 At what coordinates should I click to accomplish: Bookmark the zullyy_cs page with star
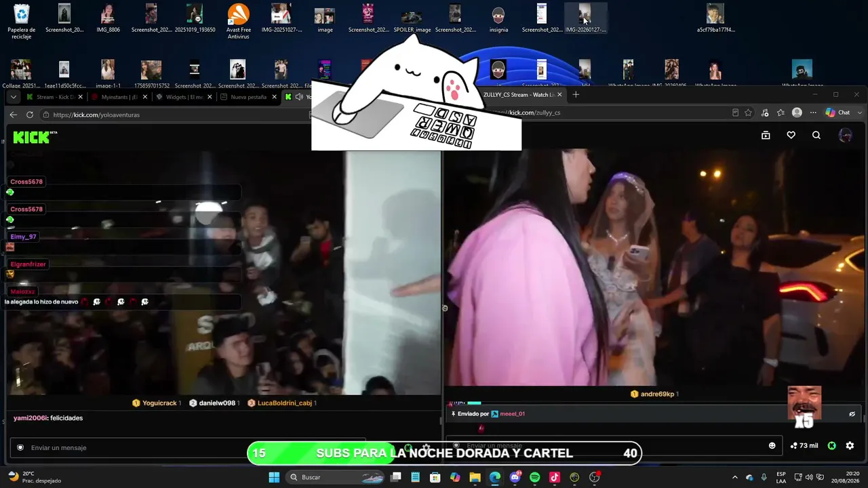pos(749,113)
